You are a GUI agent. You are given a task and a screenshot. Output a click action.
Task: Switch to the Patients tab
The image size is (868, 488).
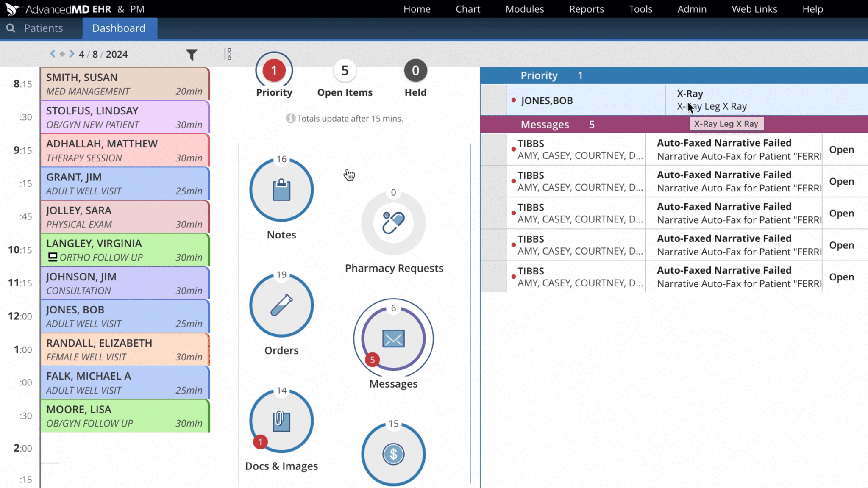pos(43,28)
